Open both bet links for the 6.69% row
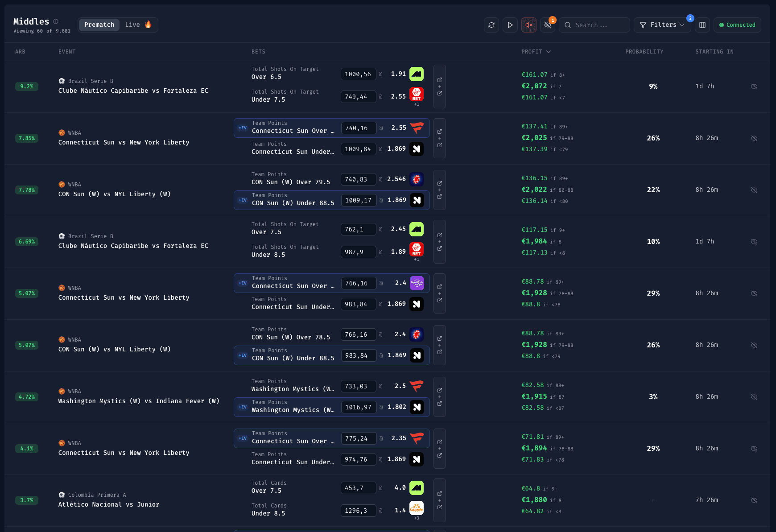The height and width of the screenshot is (532, 776). (440, 242)
